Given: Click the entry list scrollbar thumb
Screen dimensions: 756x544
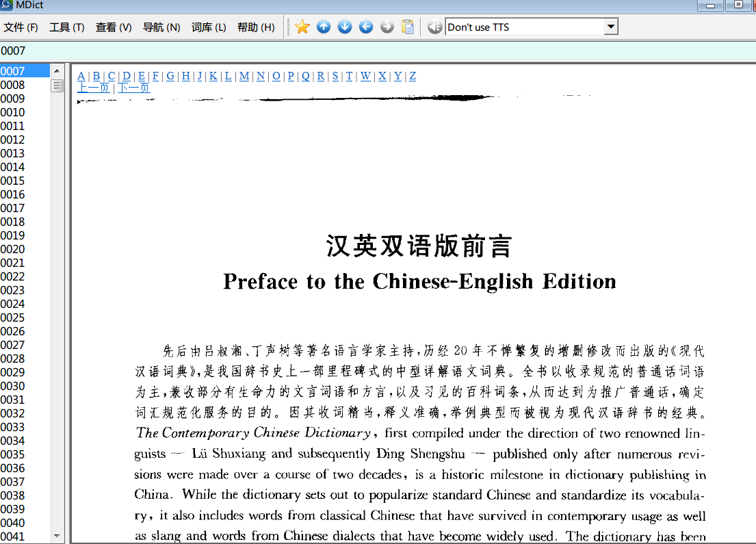Looking at the screenshot, I should 57,86.
